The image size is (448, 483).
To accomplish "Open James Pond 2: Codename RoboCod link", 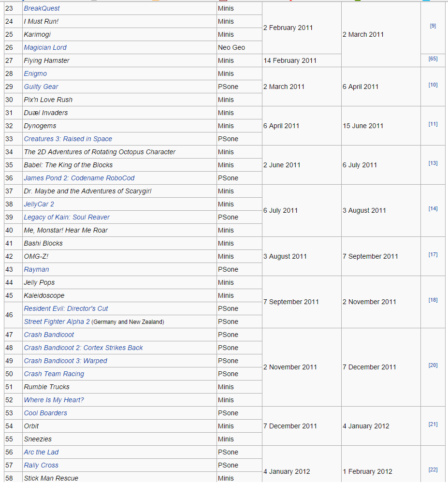I will coord(79,178).
